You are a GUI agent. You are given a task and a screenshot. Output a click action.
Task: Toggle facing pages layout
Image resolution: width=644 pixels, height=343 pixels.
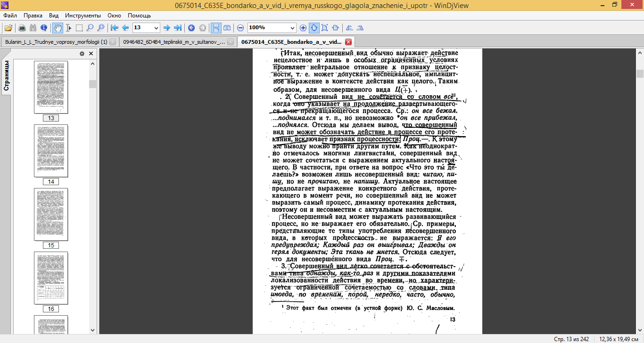coord(227,28)
